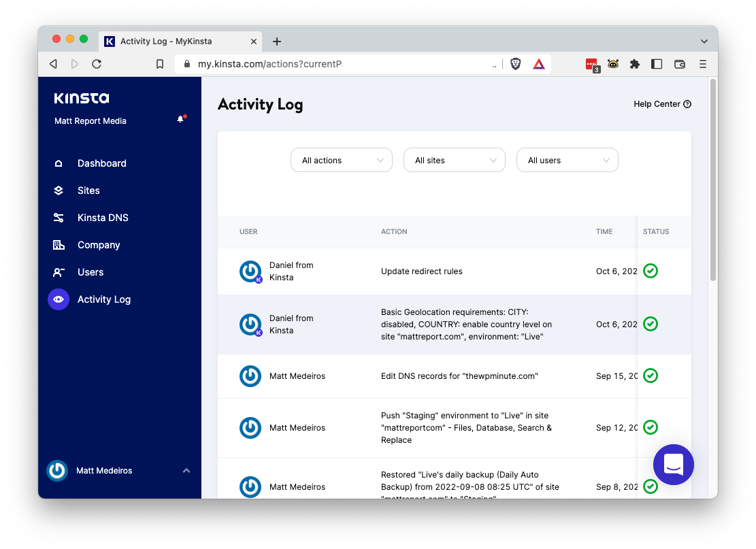Click the avatar in the Edit DNS records row

[x=250, y=376]
